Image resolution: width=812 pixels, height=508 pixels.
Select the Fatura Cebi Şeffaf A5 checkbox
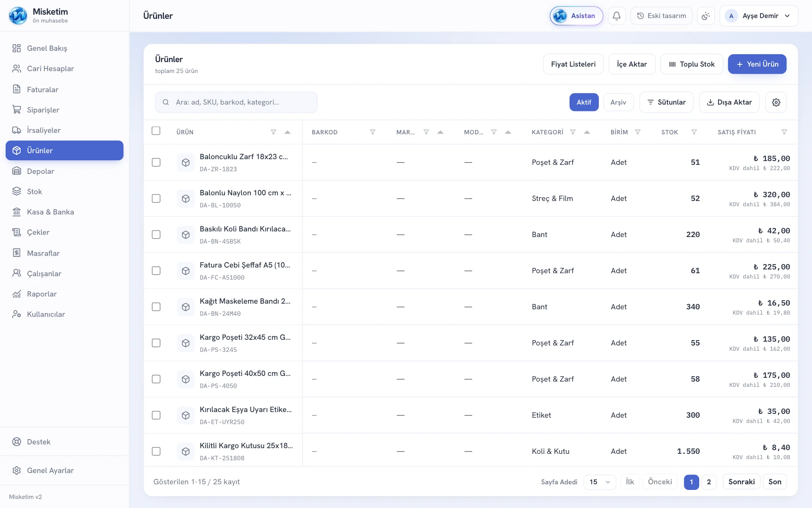pyautogui.click(x=156, y=271)
